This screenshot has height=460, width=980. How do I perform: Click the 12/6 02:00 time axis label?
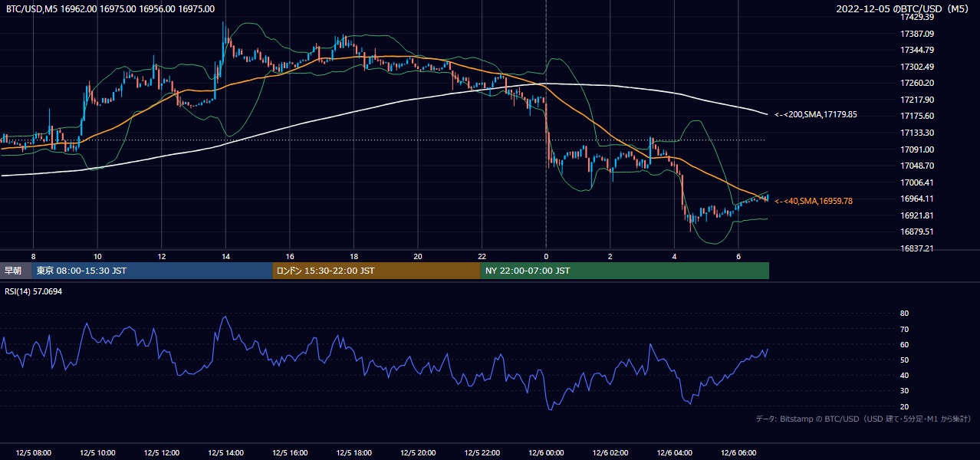click(x=610, y=453)
